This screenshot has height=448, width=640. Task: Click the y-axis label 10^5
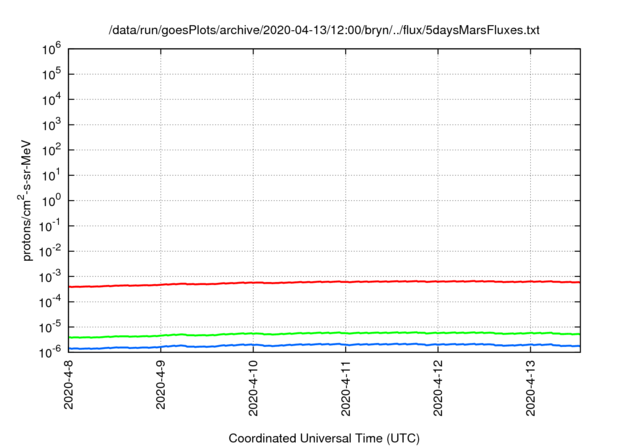point(51,75)
